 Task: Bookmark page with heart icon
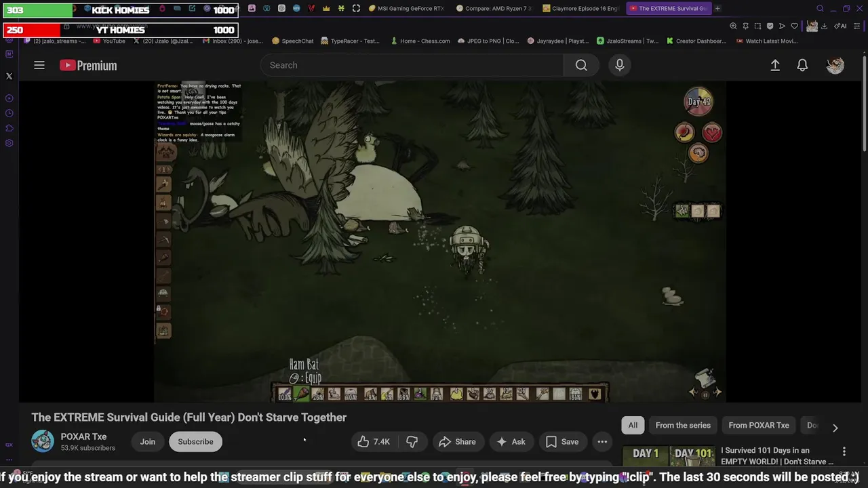(x=794, y=26)
